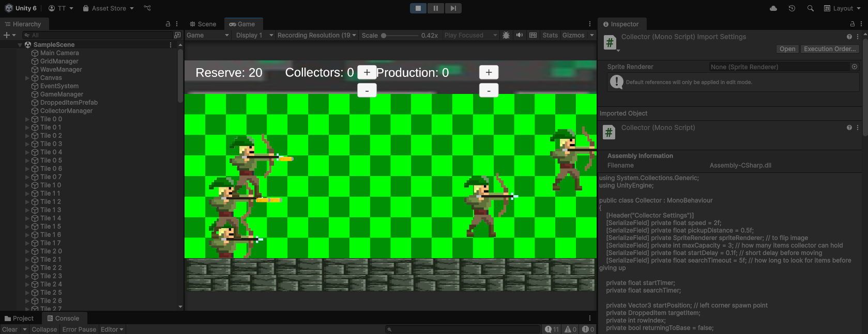This screenshot has height=334, width=868.
Task: Toggle Error Pause in the Console
Action: click(x=79, y=329)
